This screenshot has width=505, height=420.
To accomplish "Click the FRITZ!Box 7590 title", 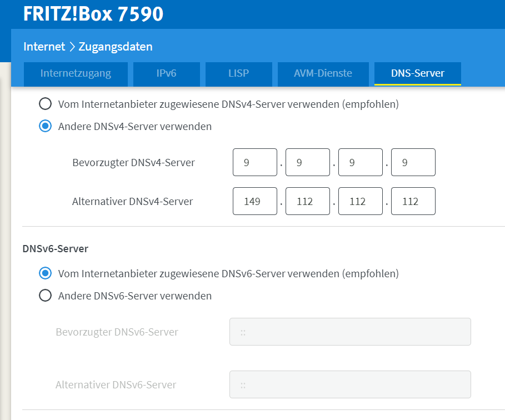I will point(93,14).
